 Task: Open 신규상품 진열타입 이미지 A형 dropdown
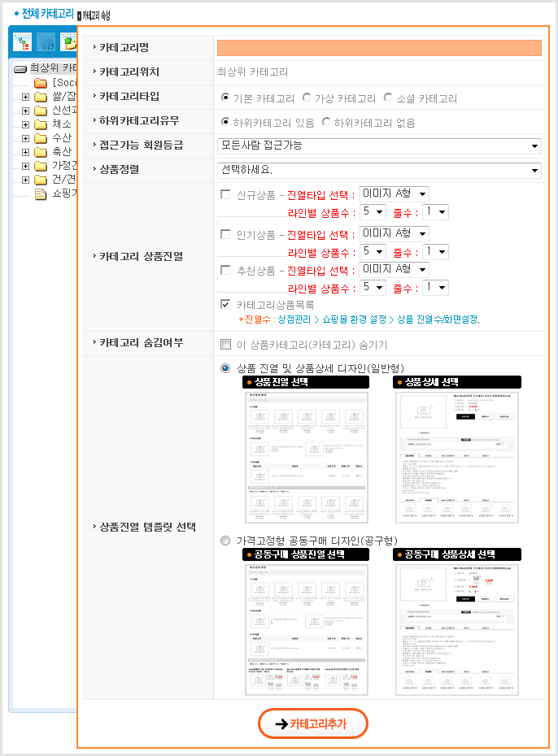(394, 193)
